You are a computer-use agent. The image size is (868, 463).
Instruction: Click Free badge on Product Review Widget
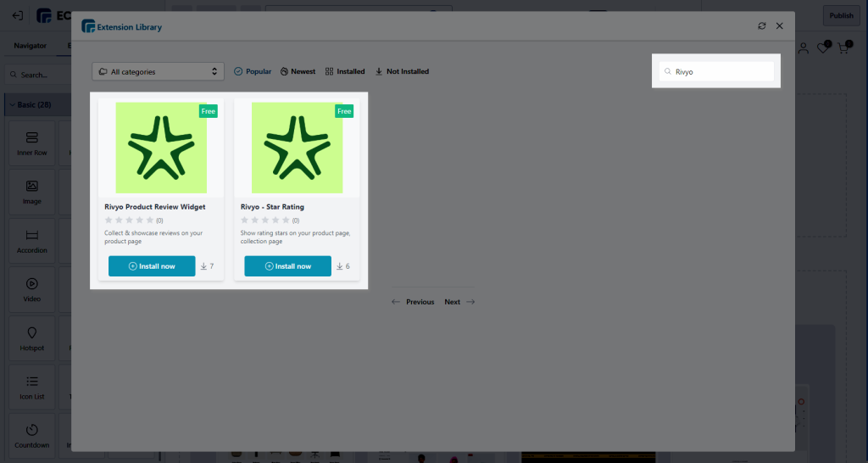coord(209,111)
